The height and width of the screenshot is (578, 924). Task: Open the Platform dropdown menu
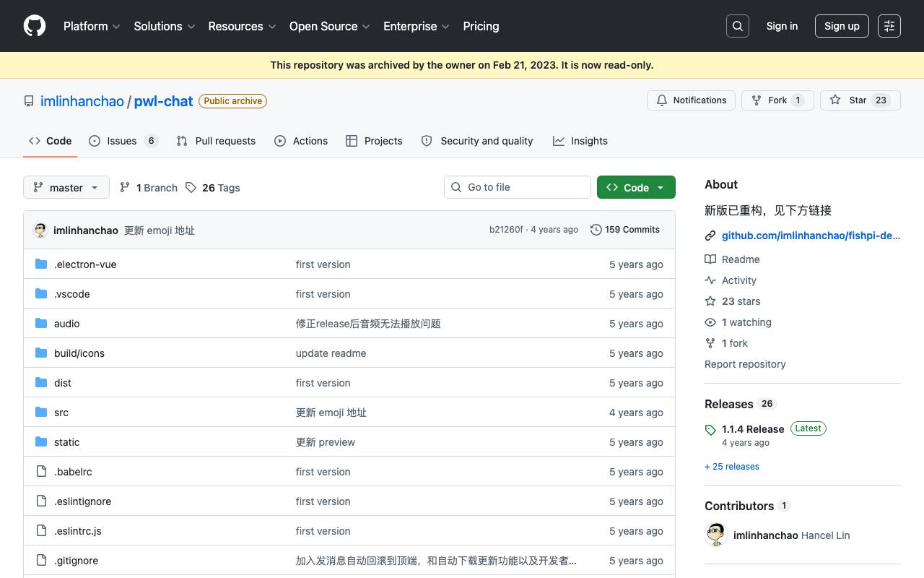(92, 26)
